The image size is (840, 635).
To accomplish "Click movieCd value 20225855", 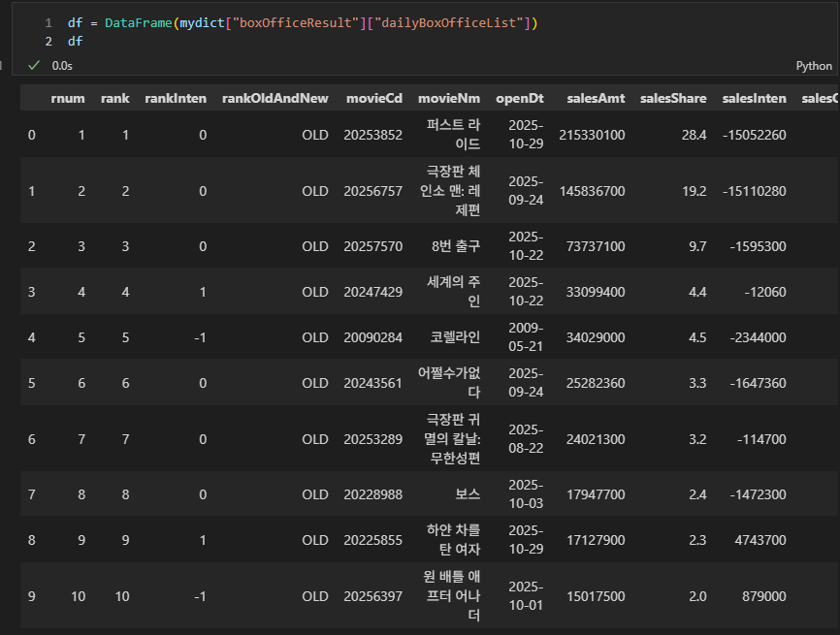I will (372, 540).
